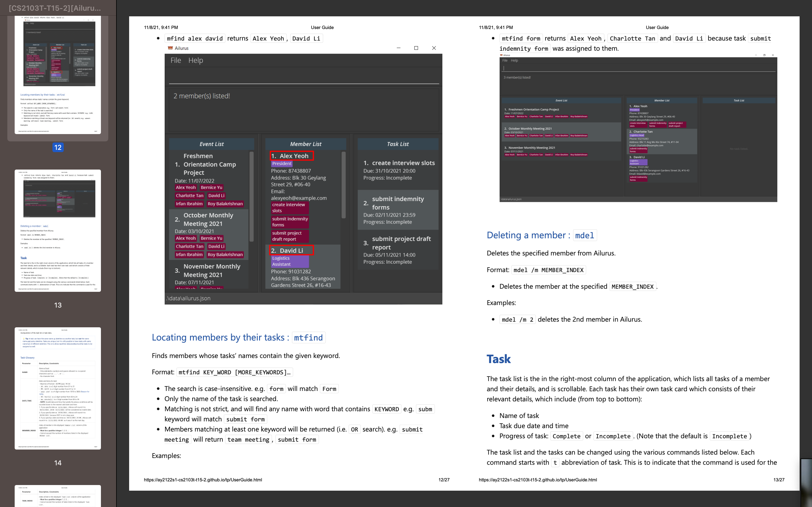This screenshot has width=812, height=507.
Task: Open the File menu in the Ailurus screenshot
Action: [x=175, y=60]
